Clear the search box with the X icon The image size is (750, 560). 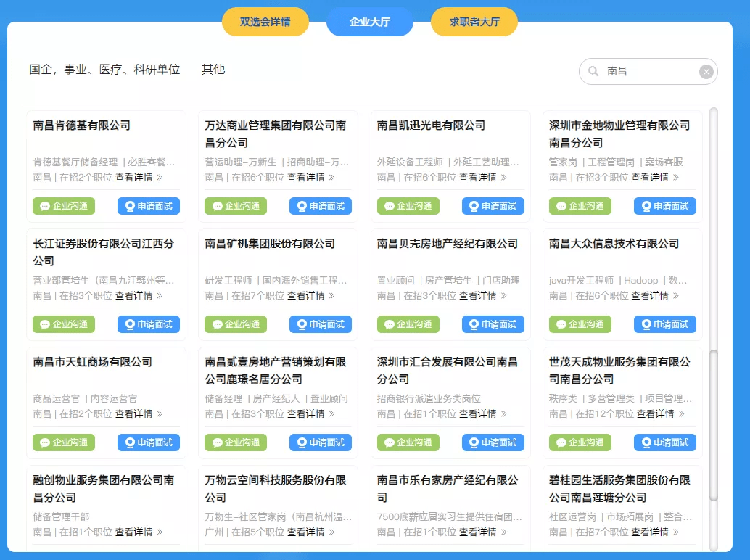tap(706, 72)
